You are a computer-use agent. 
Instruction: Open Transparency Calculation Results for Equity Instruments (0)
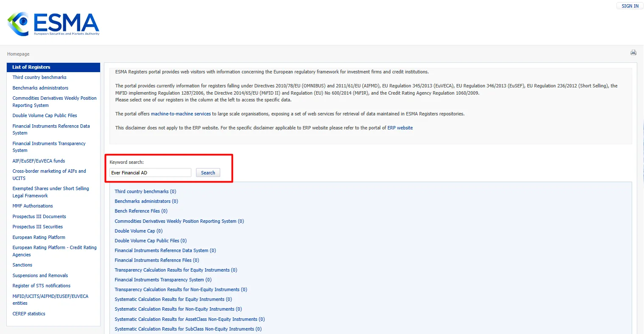coord(176,270)
